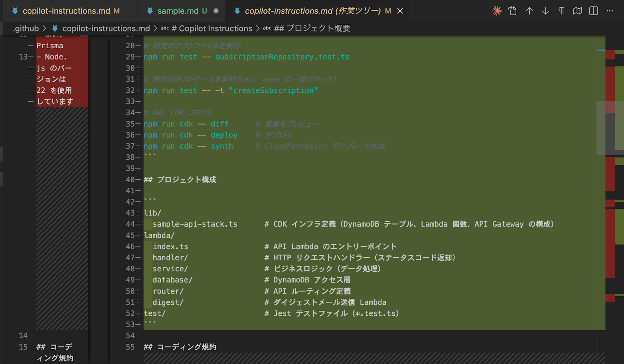Click database/ on line 49
The height and width of the screenshot is (364, 624).
point(173,280)
